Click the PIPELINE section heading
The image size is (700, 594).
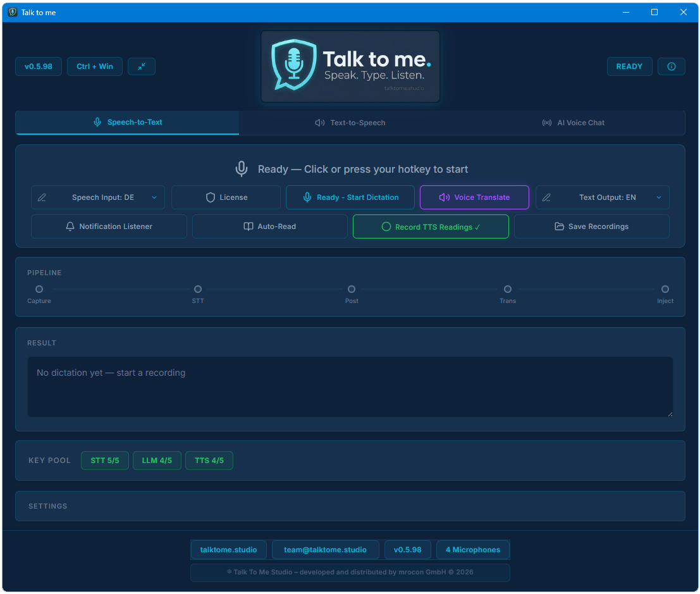pos(44,273)
